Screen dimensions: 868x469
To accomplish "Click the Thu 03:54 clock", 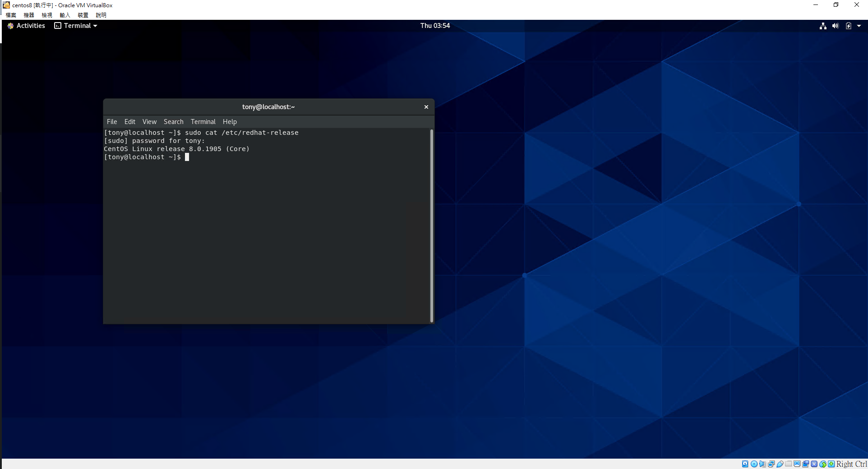I will click(435, 26).
